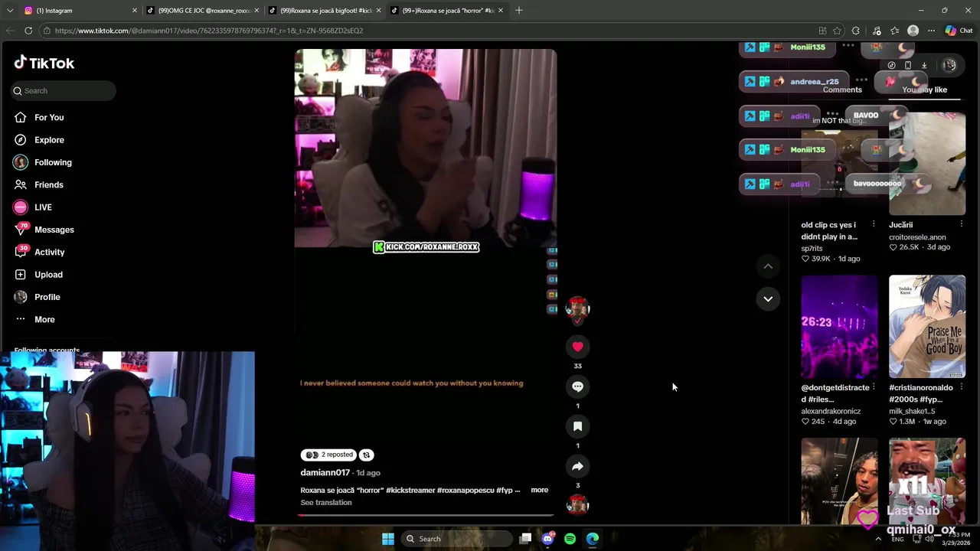980x551 pixels.
Task: Open damiann017 username link
Action: [x=325, y=473]
